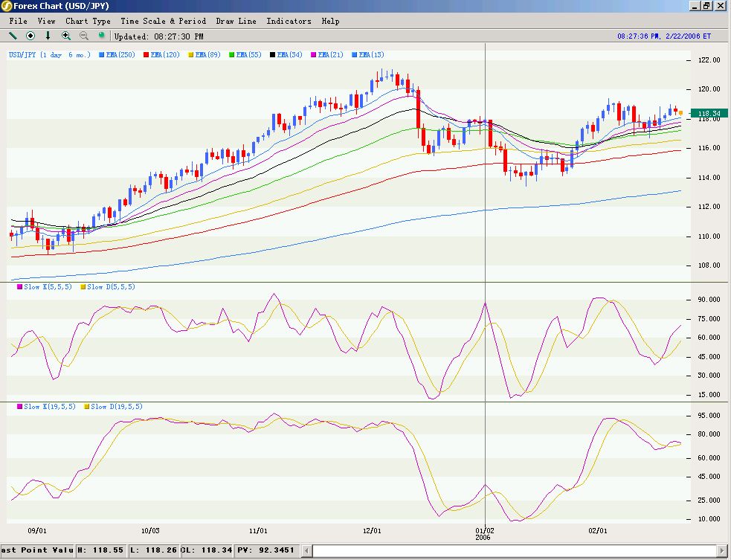Click the circular target crosshair icon

coord(30,36)
